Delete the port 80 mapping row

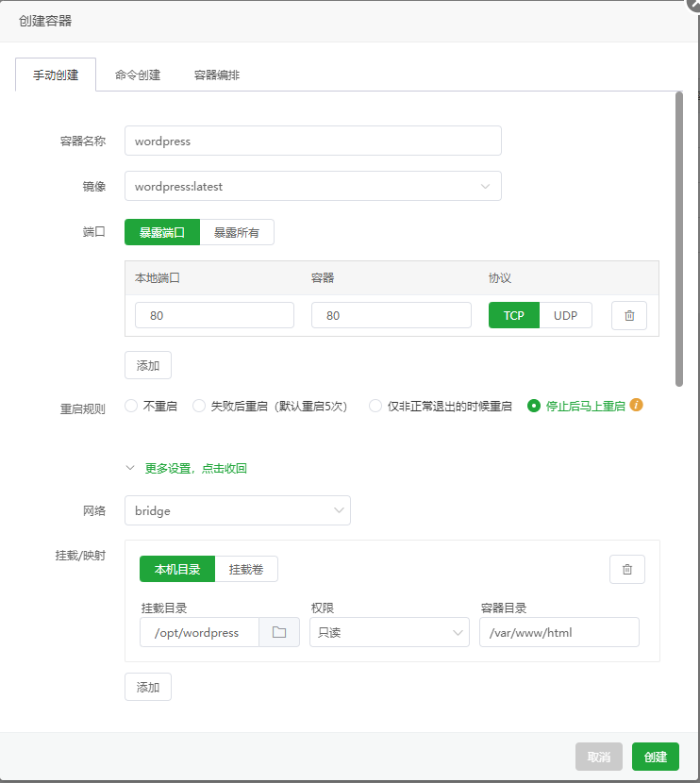pyautogui.click(x=628, y=316)
